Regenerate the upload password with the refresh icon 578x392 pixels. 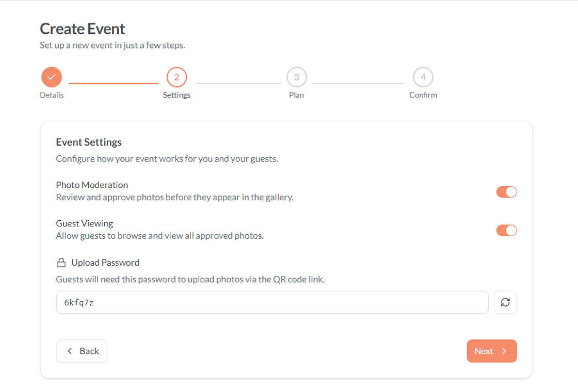(505, 302)
